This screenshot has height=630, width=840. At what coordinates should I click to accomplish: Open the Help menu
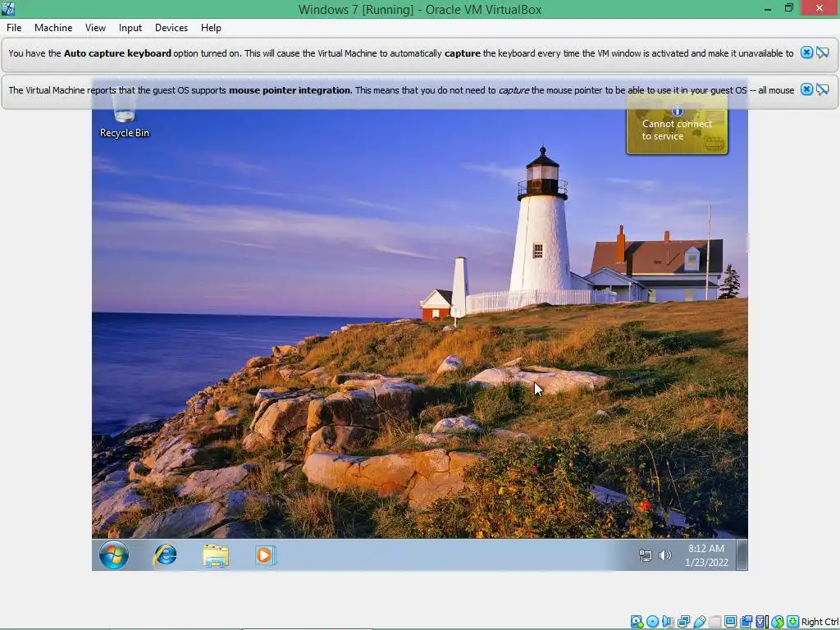(x=211, y=28)
